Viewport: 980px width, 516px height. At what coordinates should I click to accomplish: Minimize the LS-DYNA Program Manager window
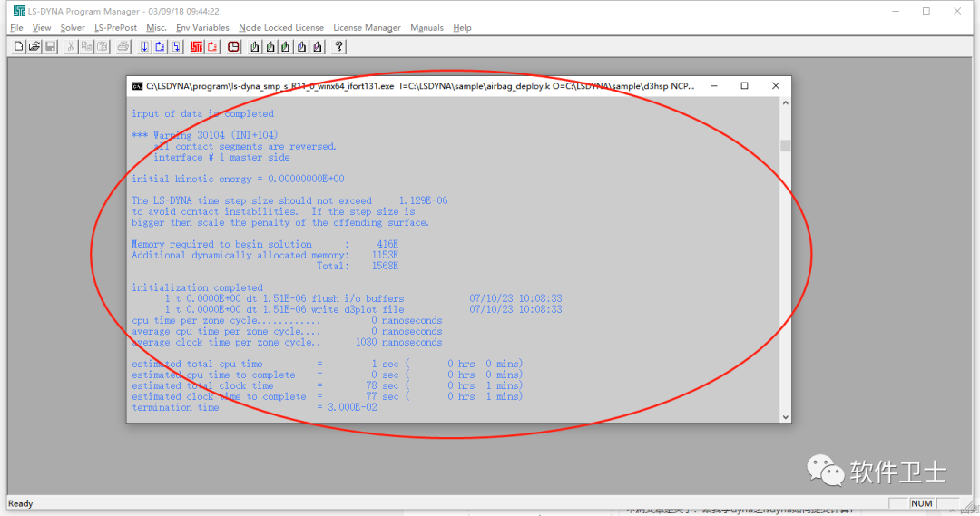[x=896, y=11]
